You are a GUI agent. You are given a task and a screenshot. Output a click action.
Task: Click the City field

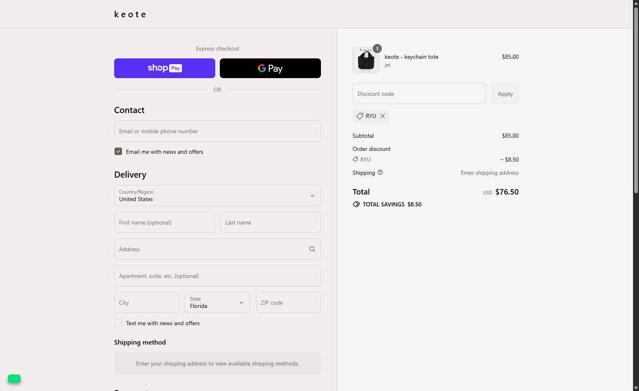[146, 303]
